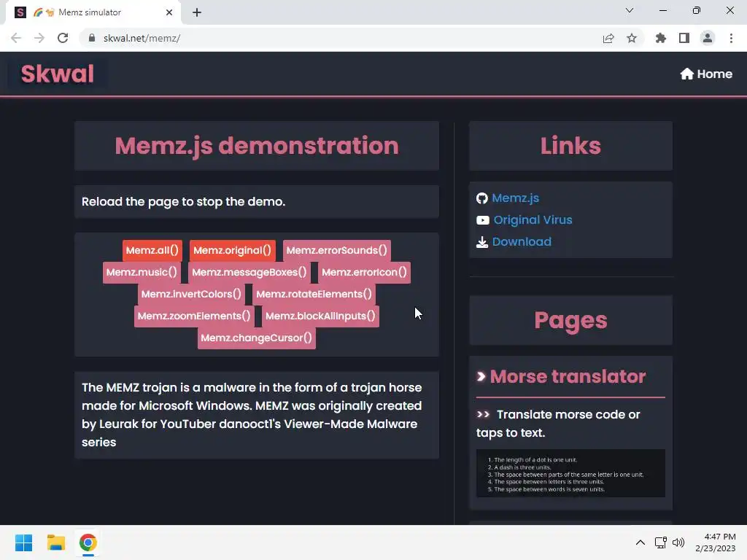Open the volume speaker tray icon
747x560 pixels.
pyautogui.click(x=678, y=542)
